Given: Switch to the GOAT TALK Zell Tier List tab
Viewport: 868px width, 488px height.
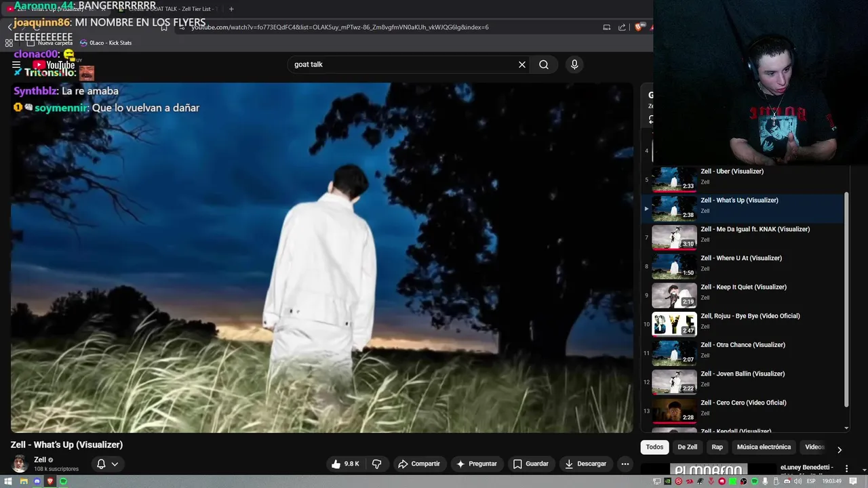Looking at the screenshot, I should pyautogui.click(x=170, y=9).
